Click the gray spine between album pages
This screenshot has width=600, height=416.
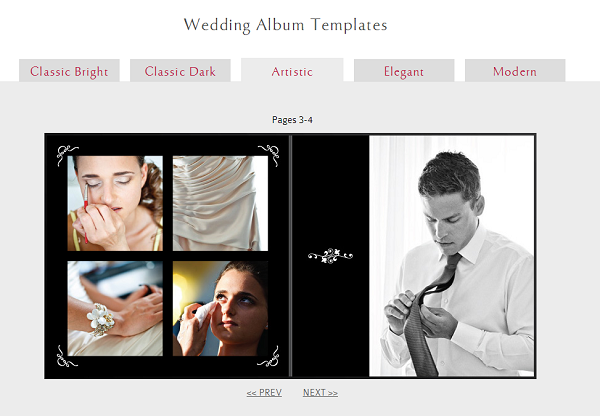[291, 256]
